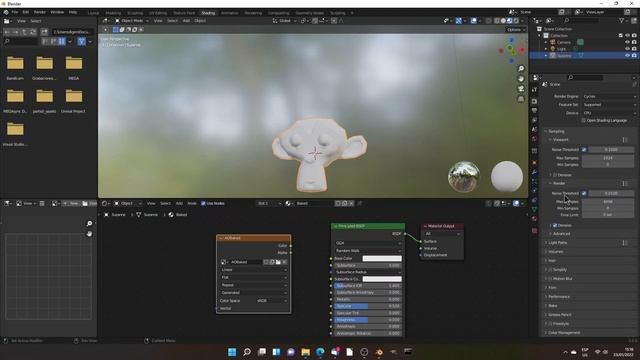Click the file browser refresh icon
Viewport: 640px width, 360px height.
pyautogui.click(x=33, y=32)
